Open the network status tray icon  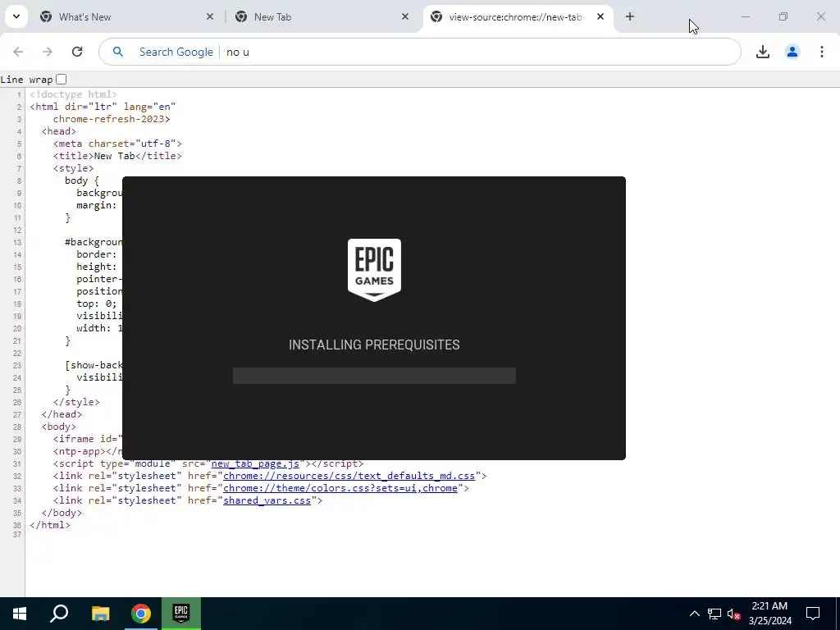[x=714, y=614]
